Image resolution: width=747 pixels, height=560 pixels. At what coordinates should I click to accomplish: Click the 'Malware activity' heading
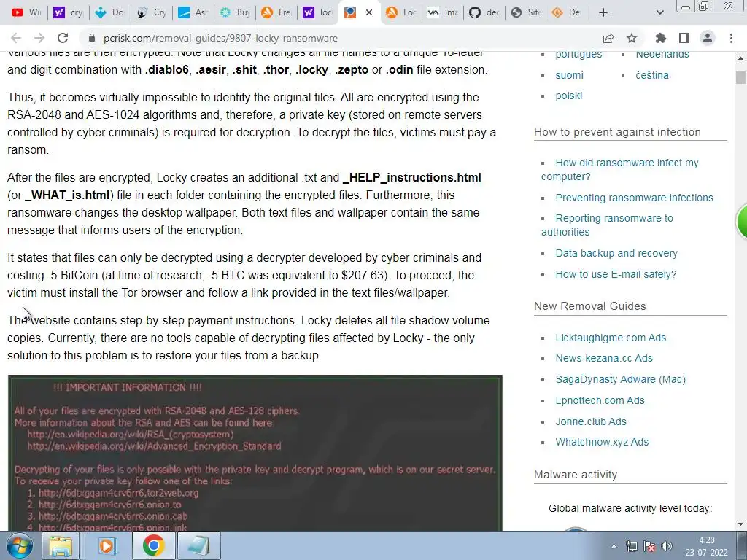(x=576, y=475)
